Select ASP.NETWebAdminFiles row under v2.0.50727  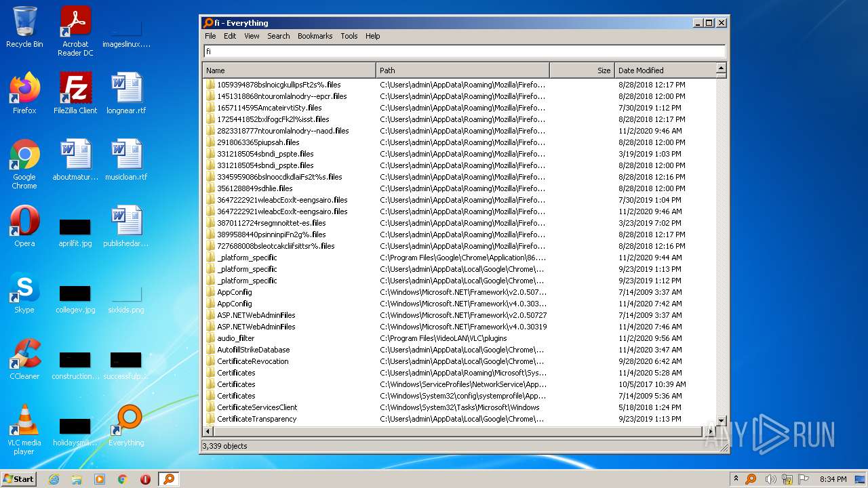pos(459,315)
